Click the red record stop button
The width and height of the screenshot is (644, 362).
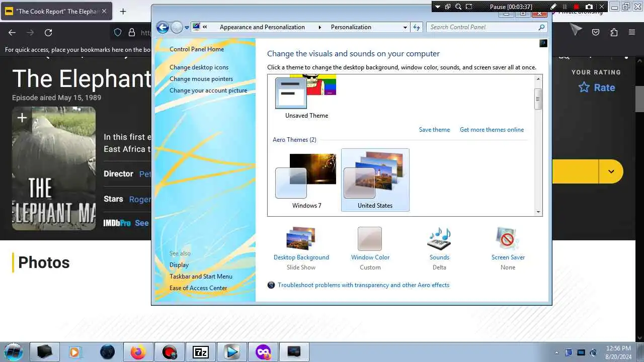tap(577, 7)
